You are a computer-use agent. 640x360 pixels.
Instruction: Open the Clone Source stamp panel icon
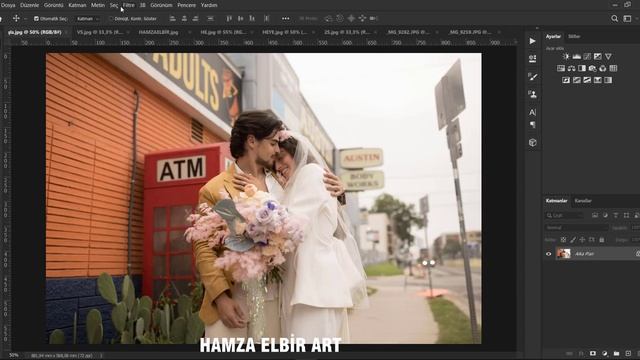point(532,94)
